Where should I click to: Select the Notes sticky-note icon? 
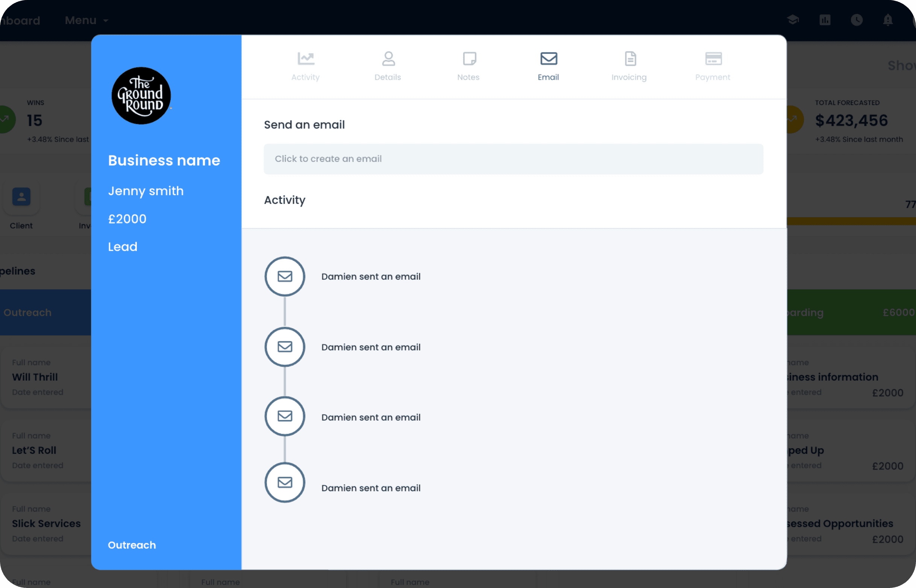469,59
